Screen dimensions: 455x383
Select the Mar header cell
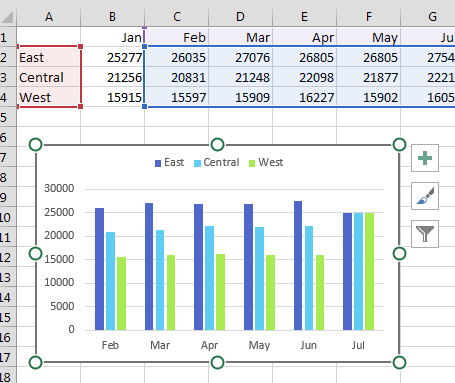[240, 37]
